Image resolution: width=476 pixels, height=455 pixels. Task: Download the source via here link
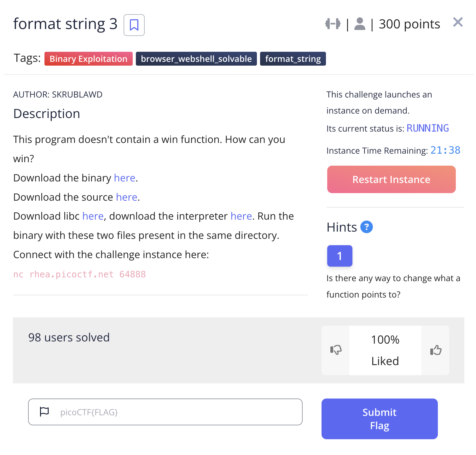126,197
